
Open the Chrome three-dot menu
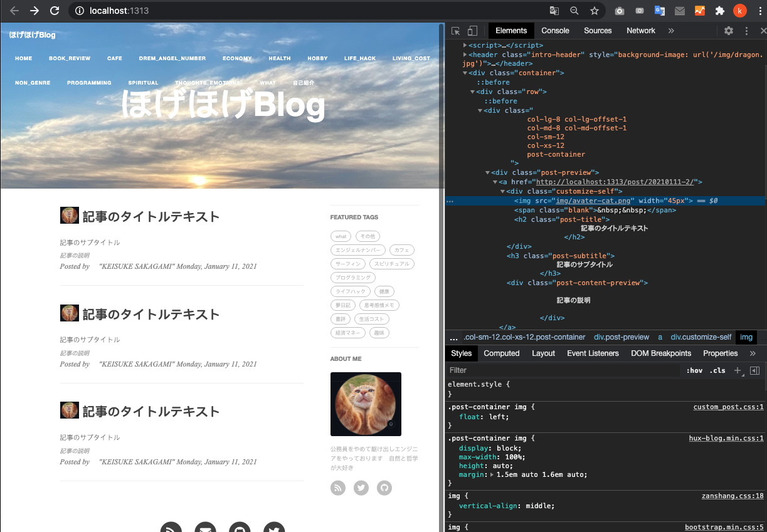[759, 11]
